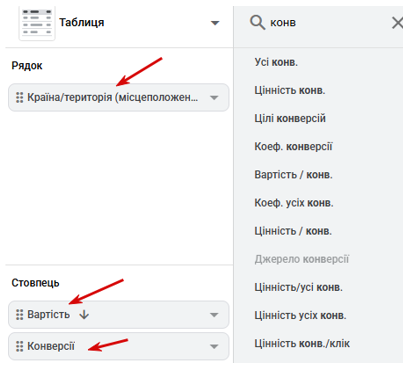This screenshot has height=365, width=403.
Task: Click the search magnifier icon
Action: 257,22
